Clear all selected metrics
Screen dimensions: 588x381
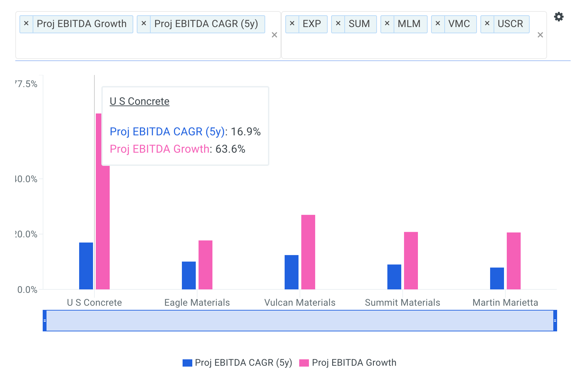pos(274,35)
